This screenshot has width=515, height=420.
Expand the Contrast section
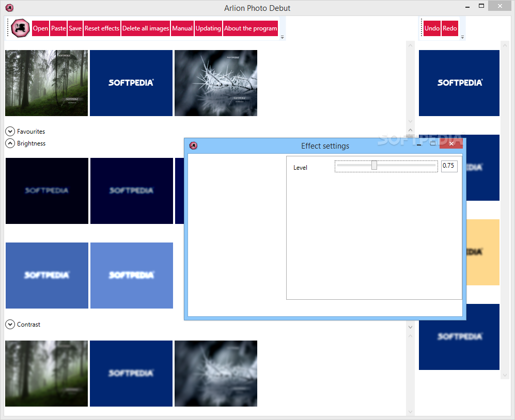point(10,324)
